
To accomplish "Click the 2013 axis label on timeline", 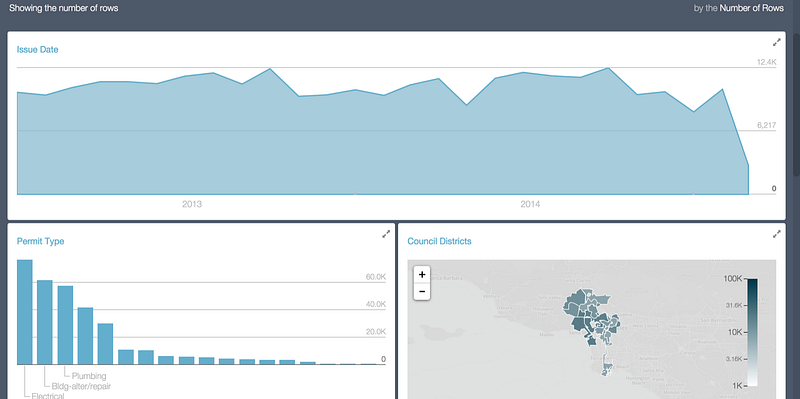I will pos(192,204).
